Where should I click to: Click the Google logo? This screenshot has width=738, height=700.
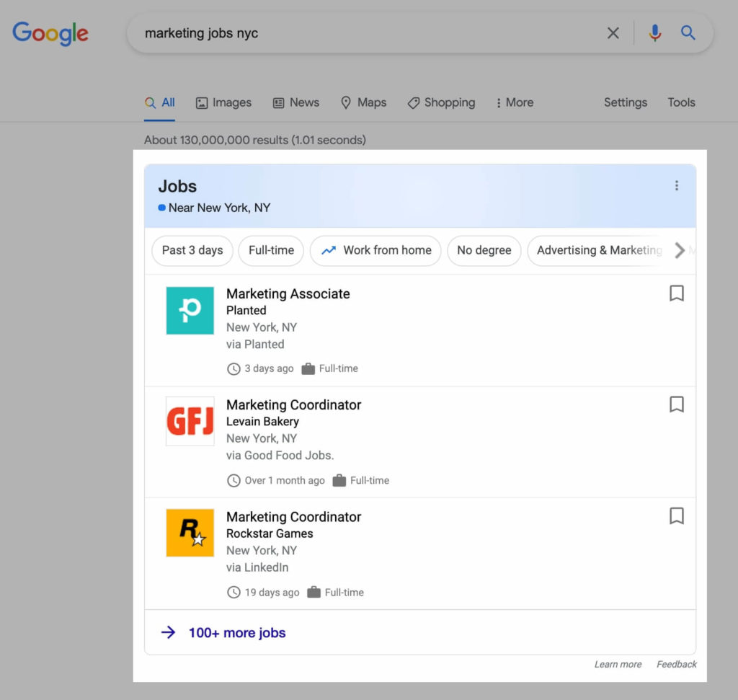50,33
